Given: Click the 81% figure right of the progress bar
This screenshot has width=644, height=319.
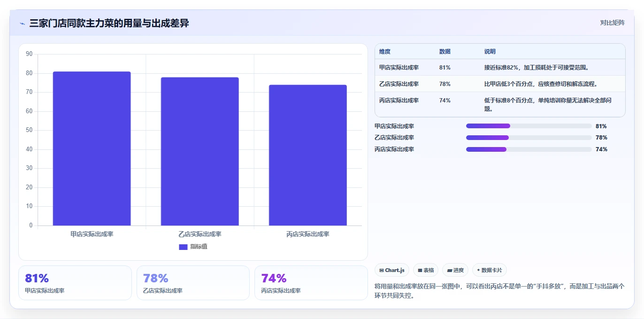Looking at the screenshot, I should coord(601,126).
